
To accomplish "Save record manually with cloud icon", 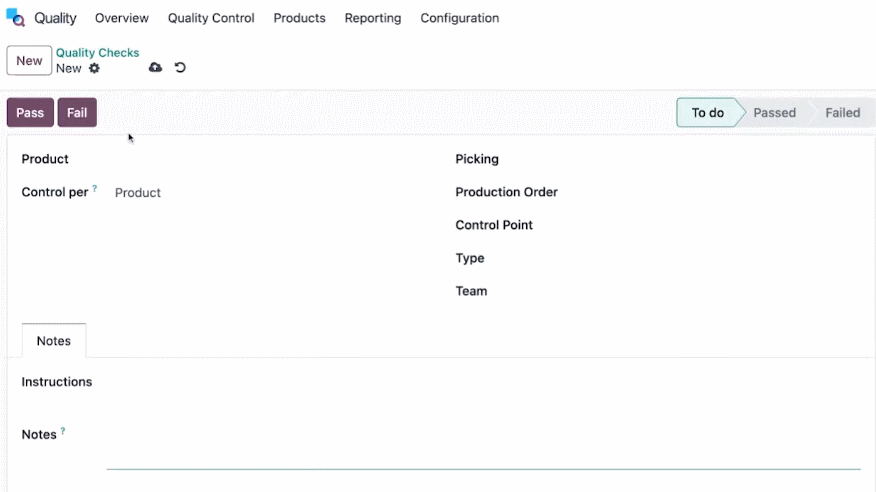I will 155,68.
